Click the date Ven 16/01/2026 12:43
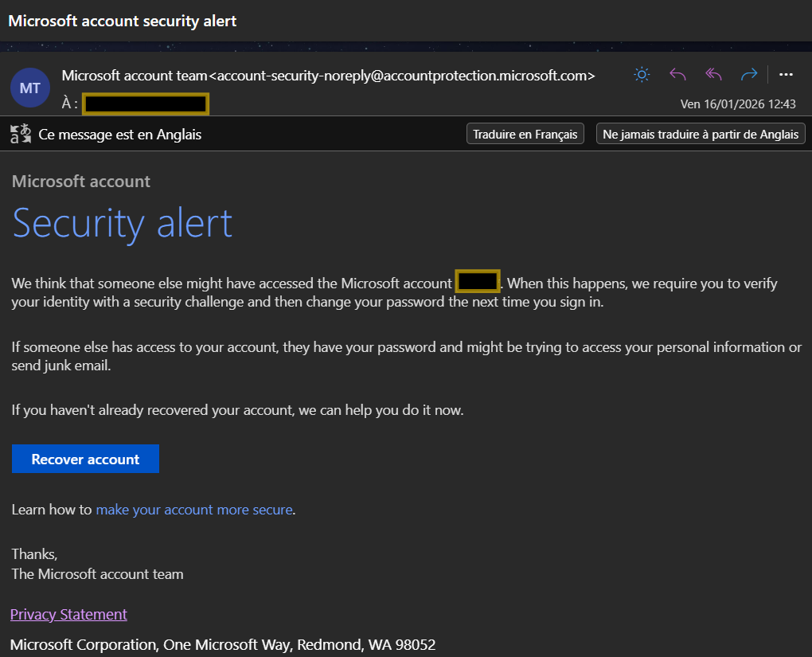The height and width of the screenshot is (657, 812). coord(738,104)
